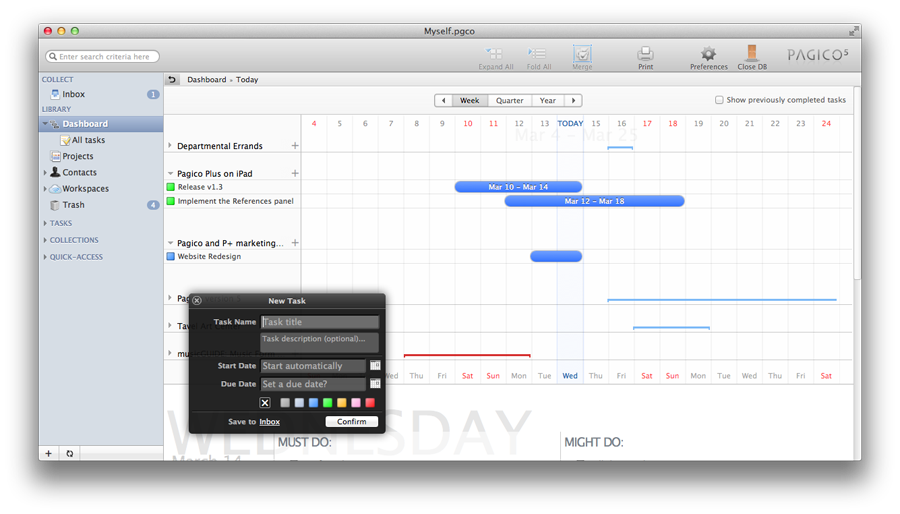Add task to Pagico and P+ marketing with plus
900x514 pixels.
point(295,243)
